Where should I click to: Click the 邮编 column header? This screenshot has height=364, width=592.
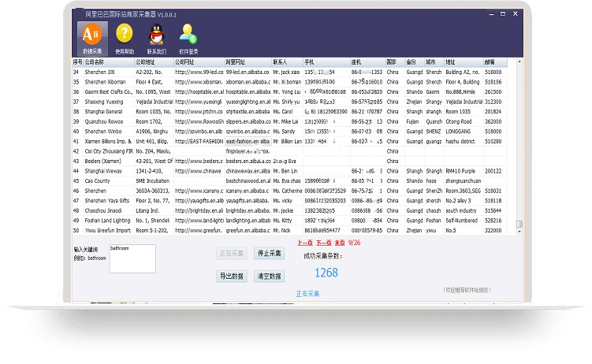[495, 62]
